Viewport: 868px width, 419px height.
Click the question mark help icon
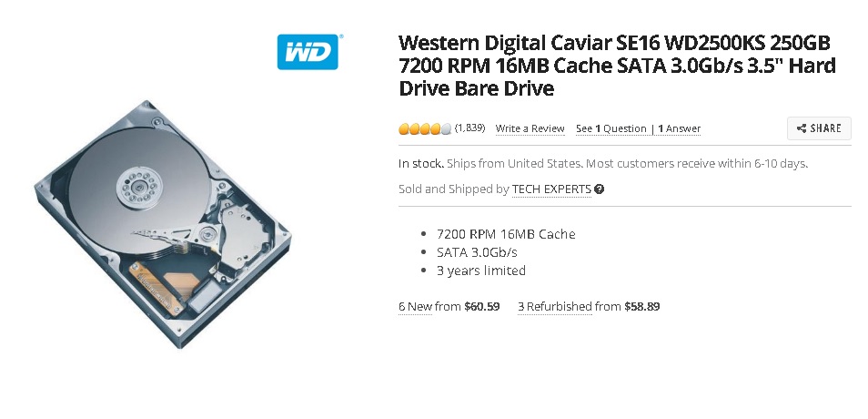coord(599,189)
